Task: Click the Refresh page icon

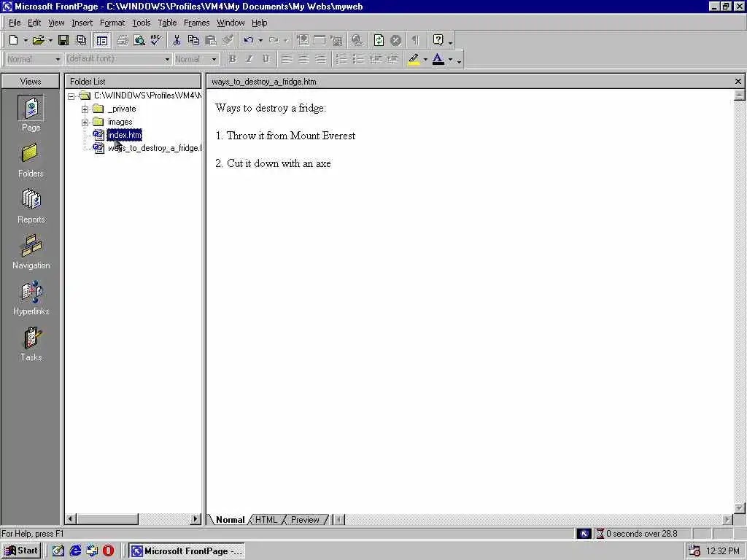Action: [379, 41]
